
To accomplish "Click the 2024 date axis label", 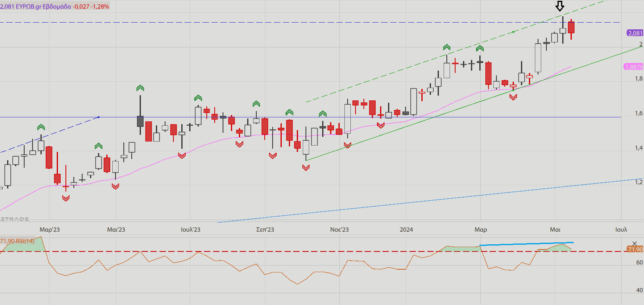I will point(406,230).
